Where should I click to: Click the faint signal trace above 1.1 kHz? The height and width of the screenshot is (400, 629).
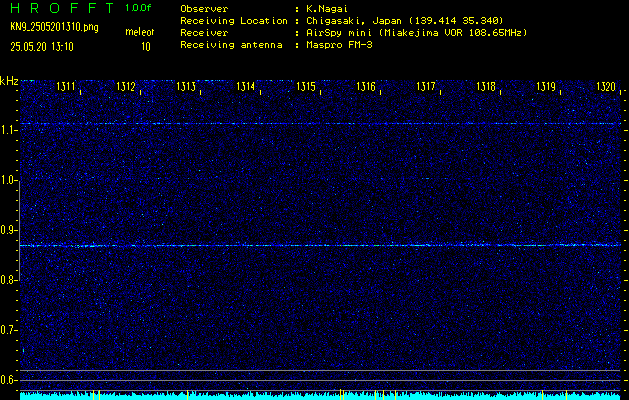coord(320,124)
